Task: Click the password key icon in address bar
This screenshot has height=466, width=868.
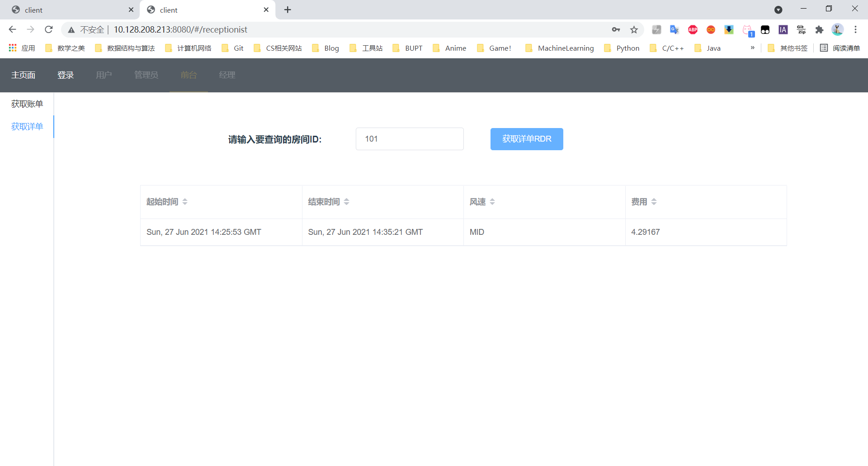Action: (616, 29)
